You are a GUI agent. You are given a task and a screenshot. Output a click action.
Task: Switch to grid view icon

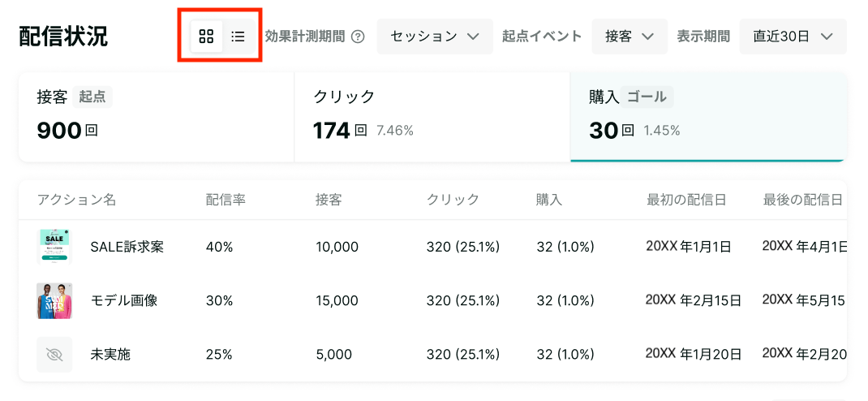point(207,37)
